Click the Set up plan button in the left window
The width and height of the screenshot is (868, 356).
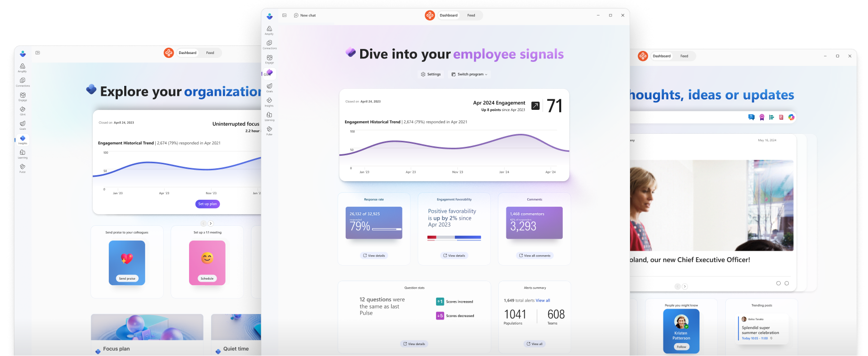tap(208, 204)
